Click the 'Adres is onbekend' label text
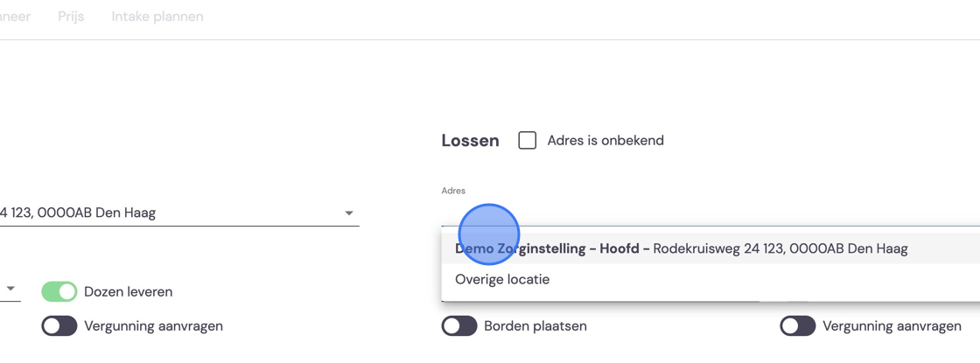The image size is (980, 363). coord(605,141)
